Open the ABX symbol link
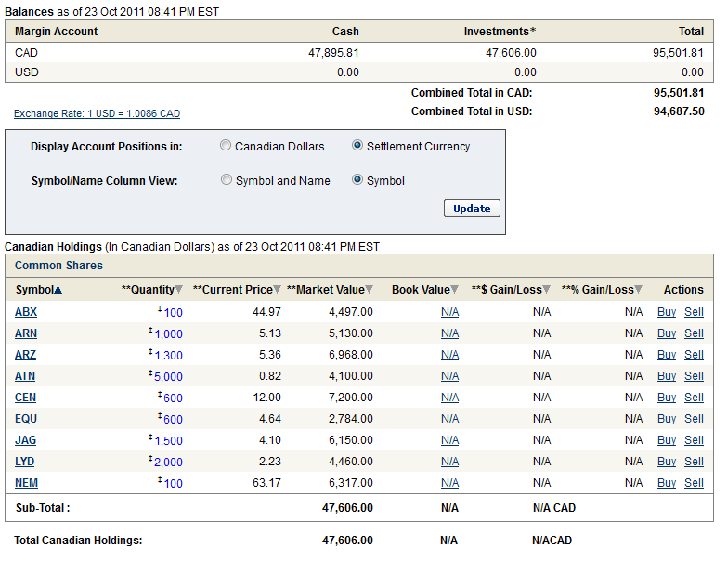728x561 pixels. [x=26, y=312]
